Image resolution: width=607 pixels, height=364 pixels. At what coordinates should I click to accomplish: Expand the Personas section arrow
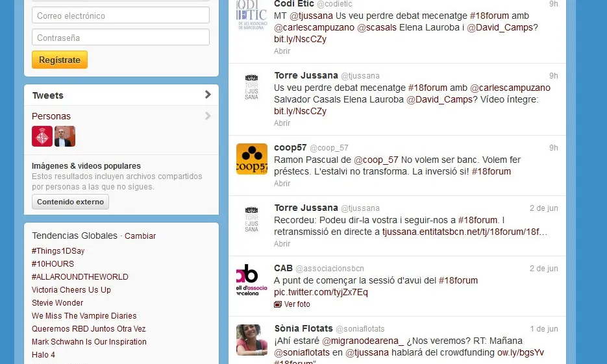[x=208, y=116]
